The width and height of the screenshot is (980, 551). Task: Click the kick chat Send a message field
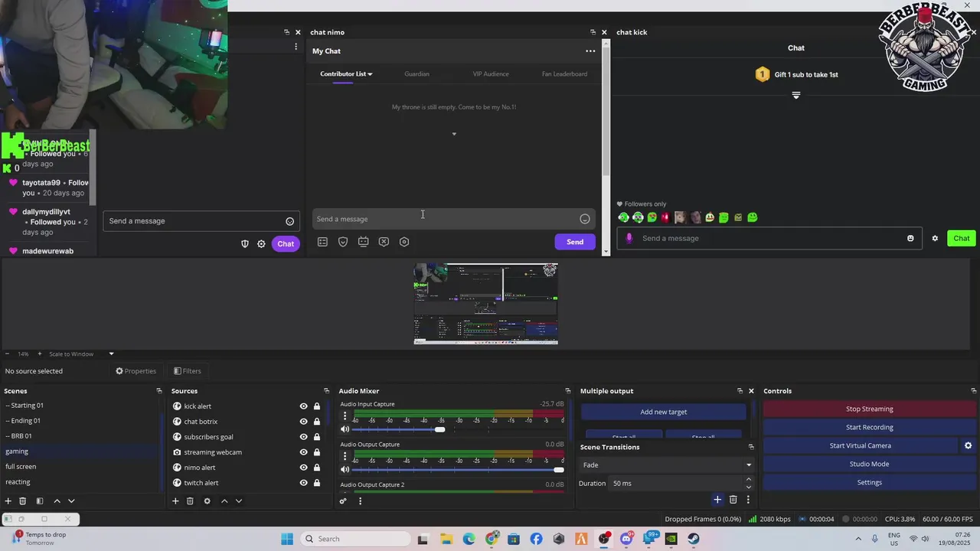coord(769,238)
